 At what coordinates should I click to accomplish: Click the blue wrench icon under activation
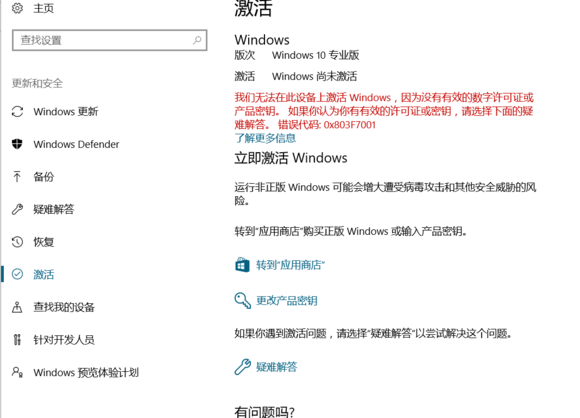[243, 367]
